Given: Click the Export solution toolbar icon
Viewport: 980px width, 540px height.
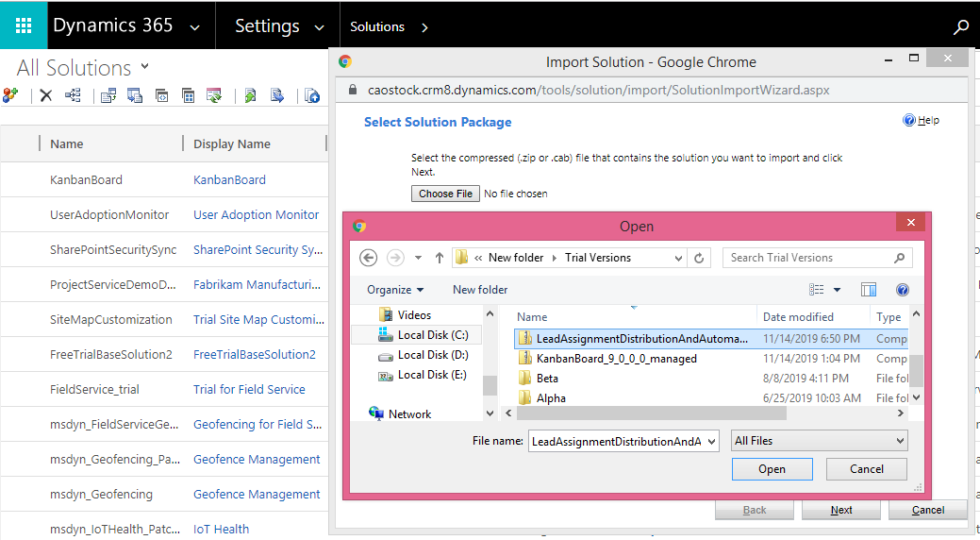Looking at the screenshot, I should (134, 95).
